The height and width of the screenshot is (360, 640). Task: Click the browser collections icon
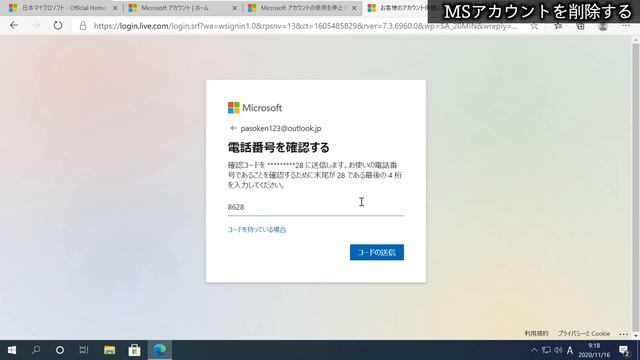click(x=580, y=26)
